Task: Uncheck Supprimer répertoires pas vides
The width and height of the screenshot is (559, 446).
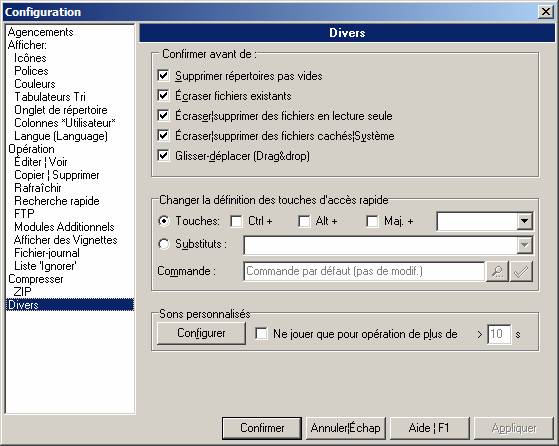Action: tap(163, 76)
